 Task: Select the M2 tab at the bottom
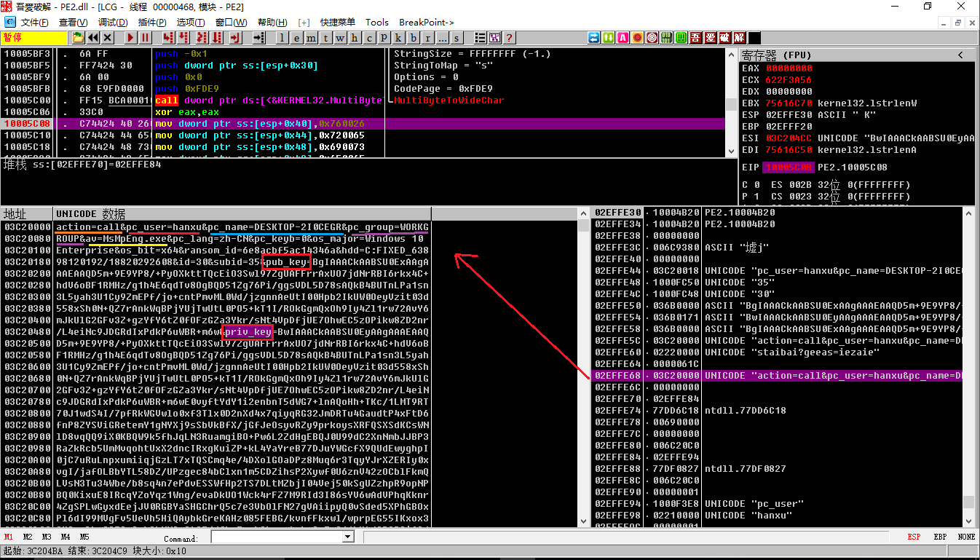coord(27,537)
